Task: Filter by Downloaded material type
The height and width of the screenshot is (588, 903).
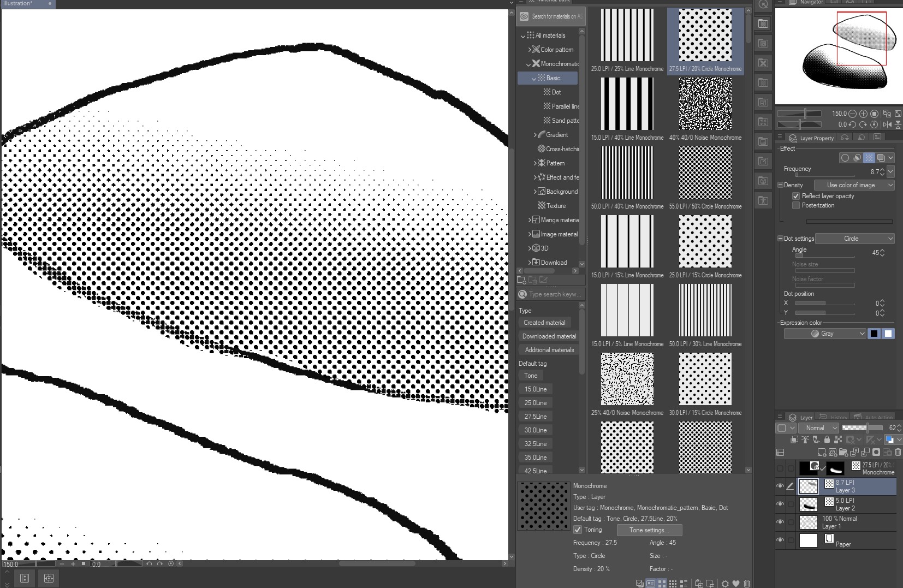Action: pos(549,336)
